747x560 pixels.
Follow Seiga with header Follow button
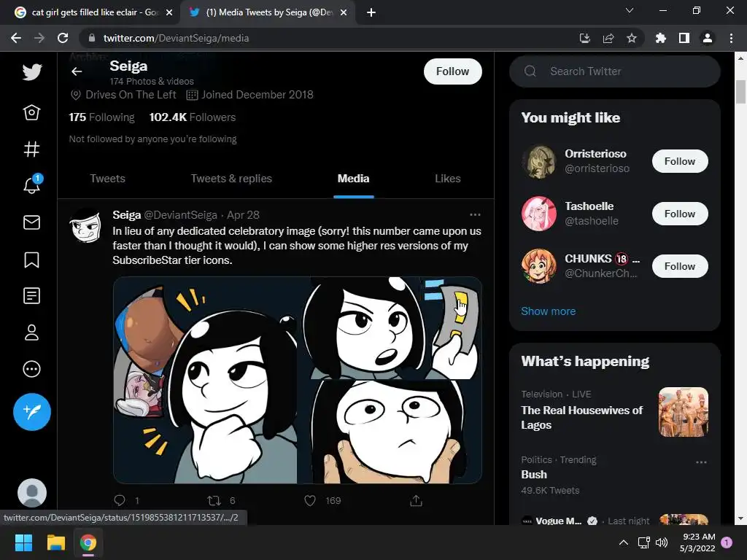pos(452,71)
